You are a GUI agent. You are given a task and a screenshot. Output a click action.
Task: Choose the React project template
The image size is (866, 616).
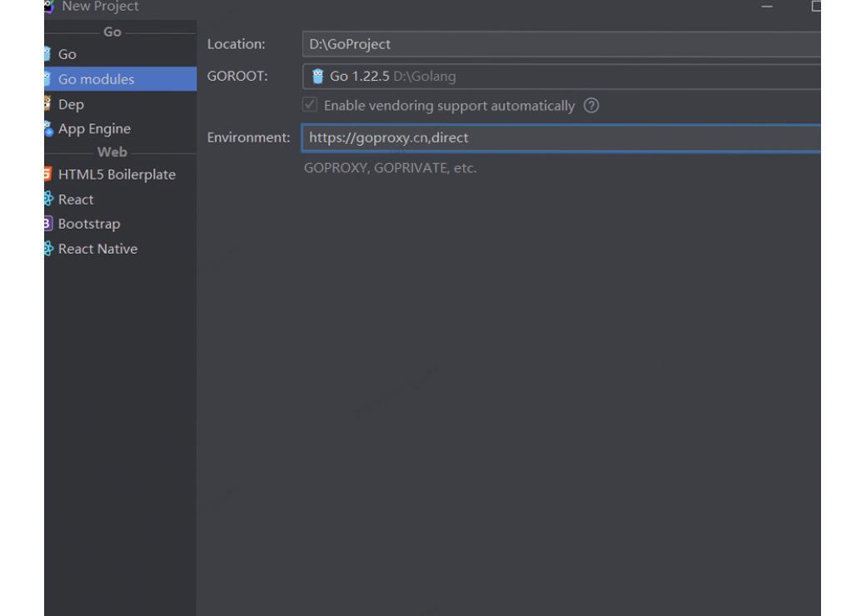pyautogui.click(x=121, y=199)
